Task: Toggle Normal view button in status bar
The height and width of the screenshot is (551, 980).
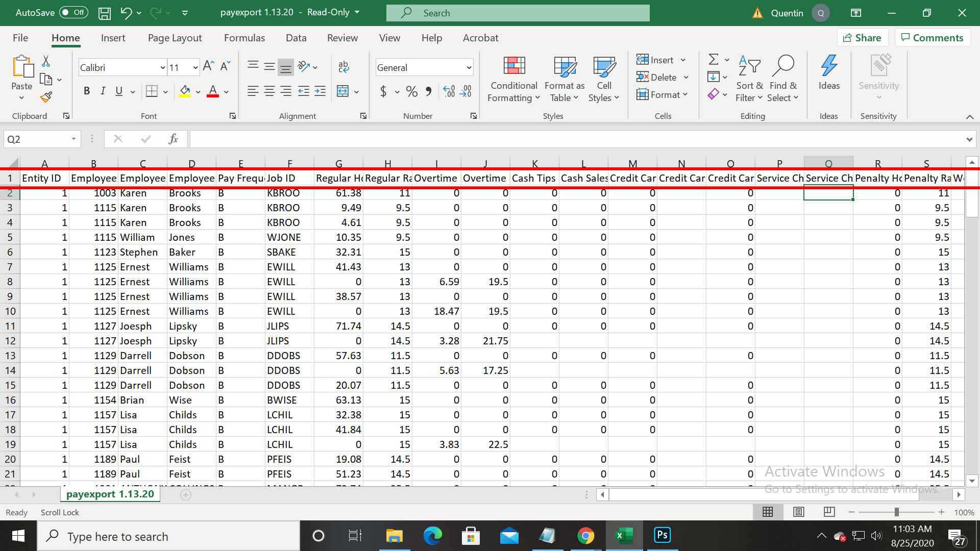Action: 768,512
